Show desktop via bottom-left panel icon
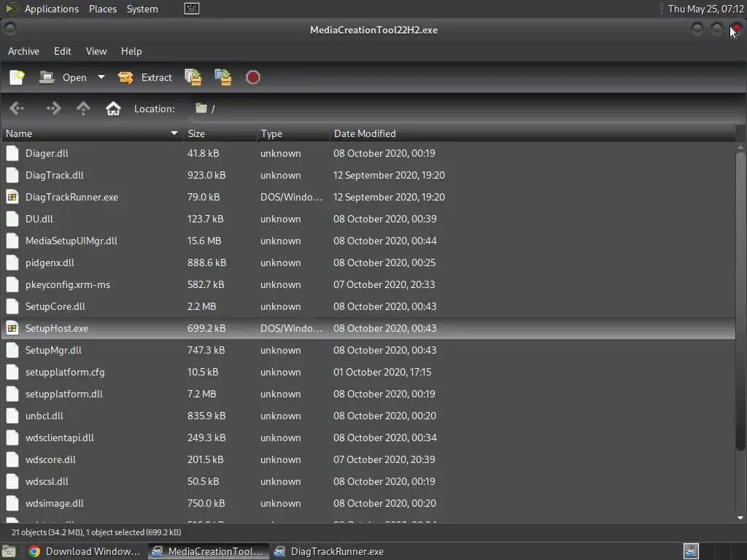 (9, 551)
